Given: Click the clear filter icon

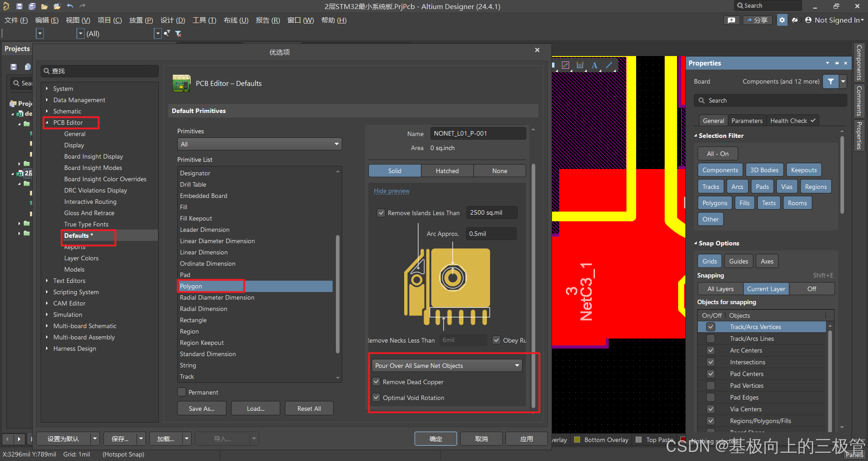Looking at the screenshot, I should click(x=178, y=33).
